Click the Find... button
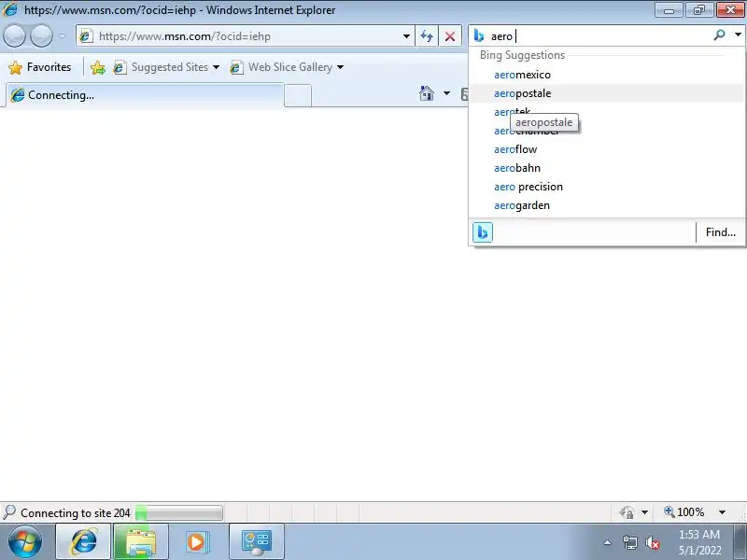Viewport: 747px width, 560px height. click(x=720, y=232)
